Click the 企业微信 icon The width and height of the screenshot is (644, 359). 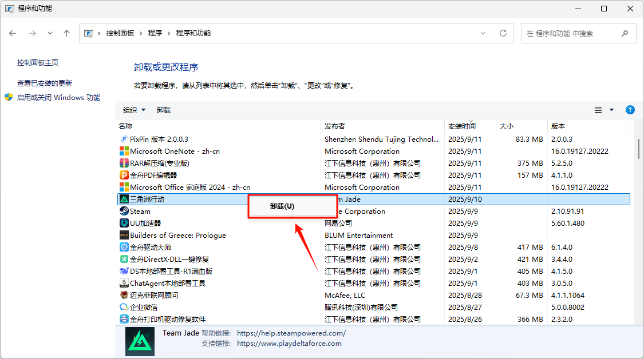click(x=124, y=307)
